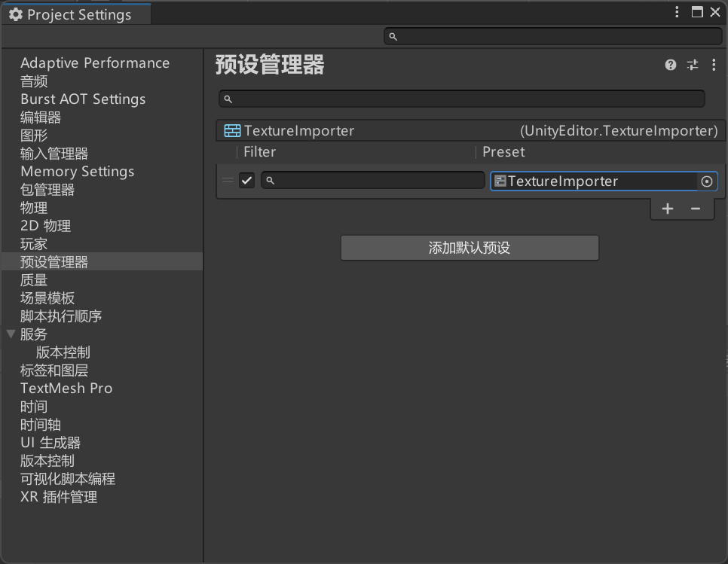The height and width of the screenshot is (564, 728).
Task: Select the TextureImporter preset field
Action: pos(594,181)
